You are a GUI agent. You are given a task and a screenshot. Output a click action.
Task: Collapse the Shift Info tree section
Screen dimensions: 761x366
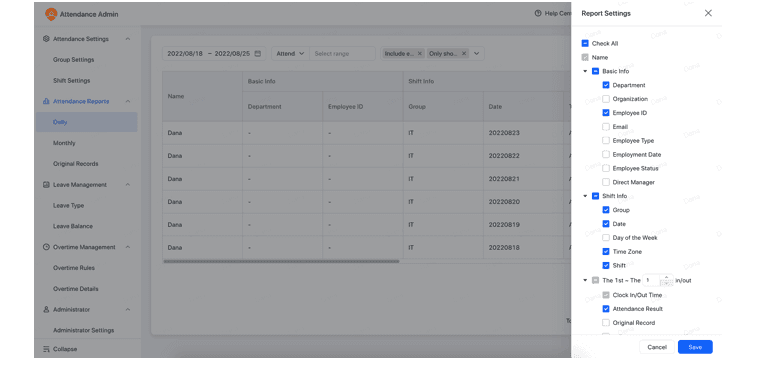(585, 196)
